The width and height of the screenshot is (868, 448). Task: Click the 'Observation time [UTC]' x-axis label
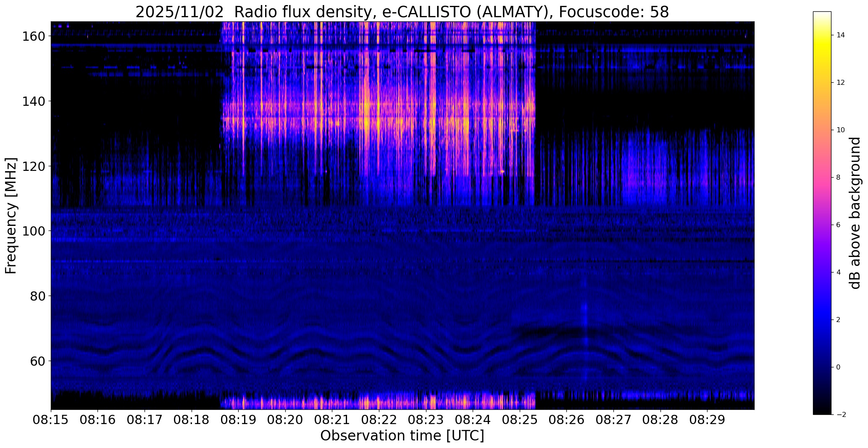coord(402,436)
